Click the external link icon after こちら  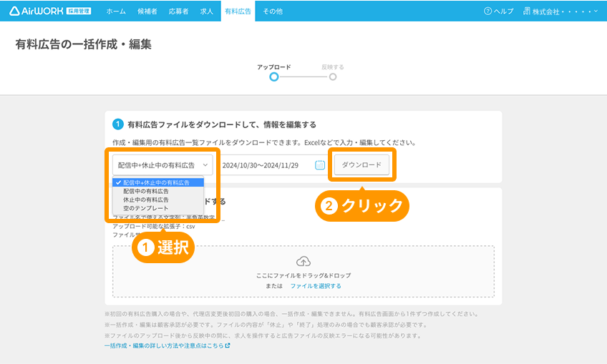click(228, 345)
